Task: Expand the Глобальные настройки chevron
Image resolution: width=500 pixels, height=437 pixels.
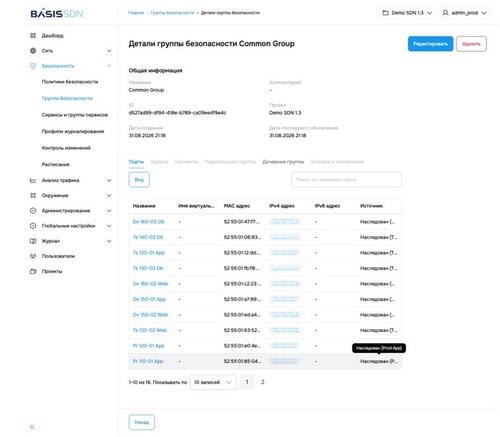Action: (x=109, y=226)
